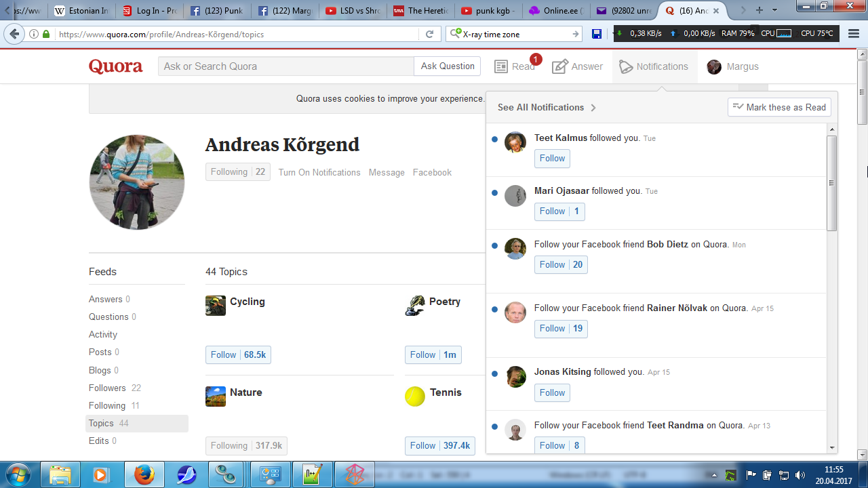Image resolution: width=868 pixels, height=488 pixels.
Task: Click the Tennis ball topic icon
Action: pos(415,396)
